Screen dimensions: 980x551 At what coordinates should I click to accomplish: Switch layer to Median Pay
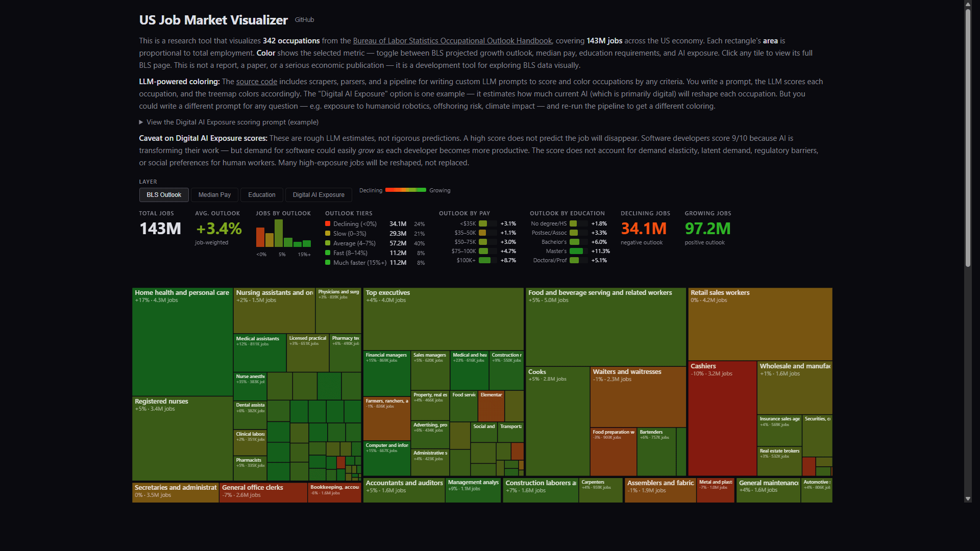[x=214, y=195]
